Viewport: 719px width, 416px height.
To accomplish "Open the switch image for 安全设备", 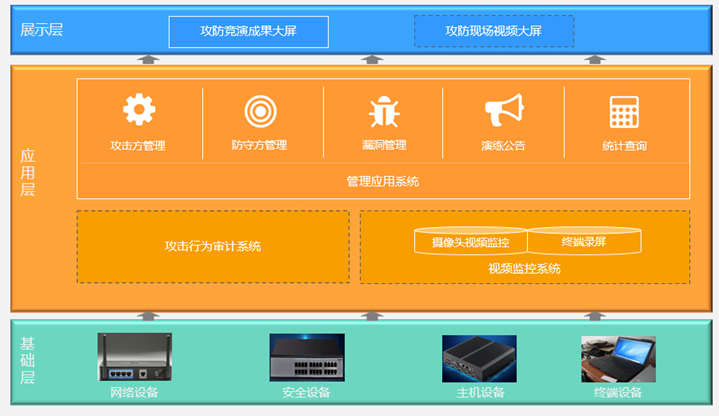I will [x=307, y=357].
